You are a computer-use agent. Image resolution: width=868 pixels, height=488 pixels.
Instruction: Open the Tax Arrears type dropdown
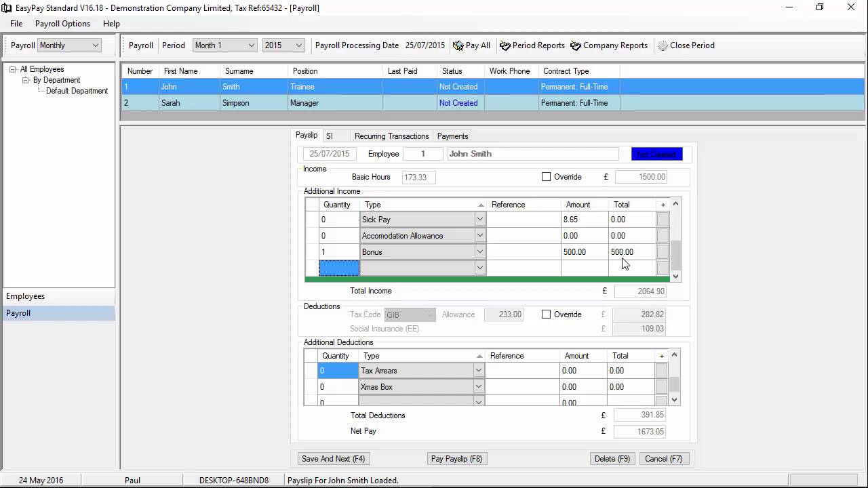pyautogui.click(x=478, y=371)
